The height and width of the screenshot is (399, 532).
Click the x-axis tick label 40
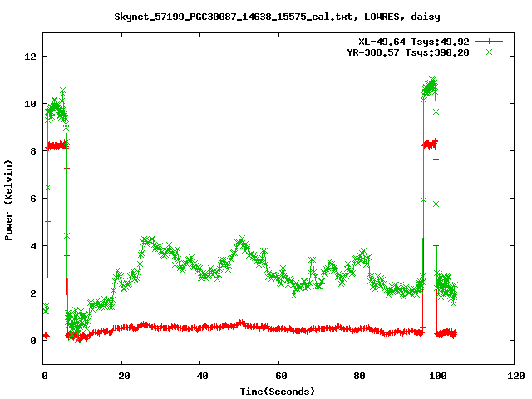tap(202, 376)
